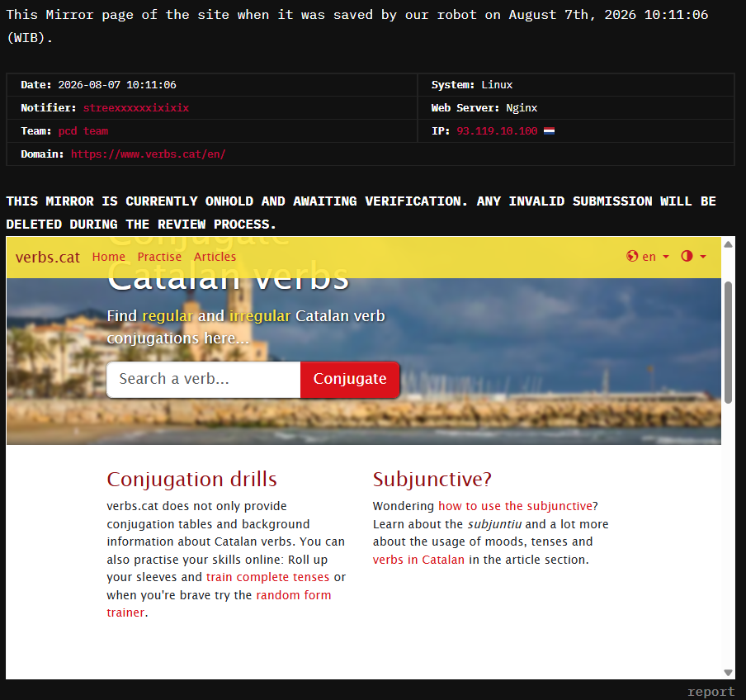Image resolution: width=746 pixels, height=700 pixels.
Task: Click the notifier streexxxxxxixixix link
Action: pos(136,108)
